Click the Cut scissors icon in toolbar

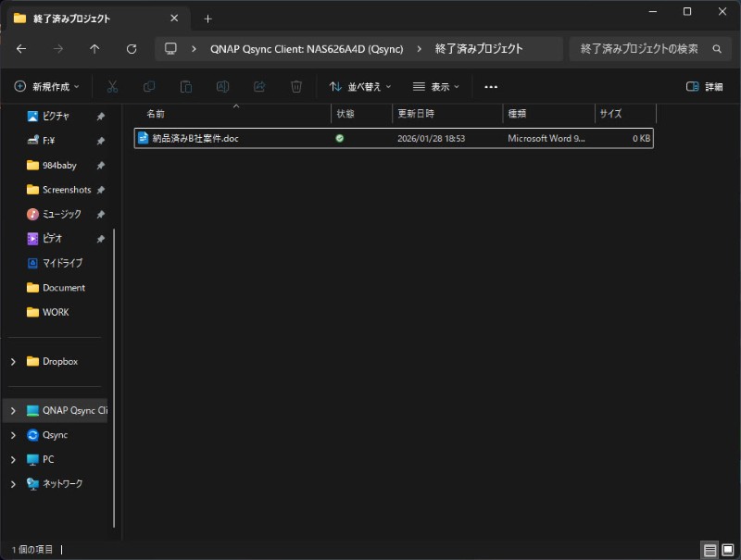(112, 86)
